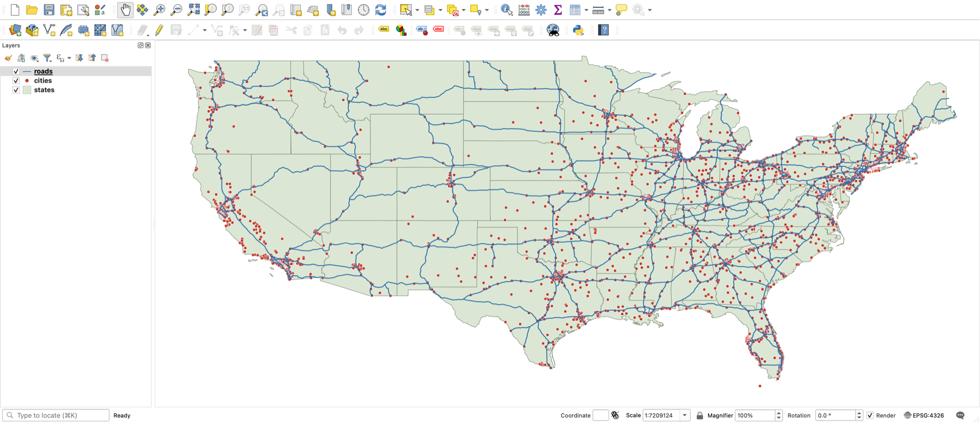Open the layer styling panel
The width and height of the screenshot is (980, 423).
point(8,58)
